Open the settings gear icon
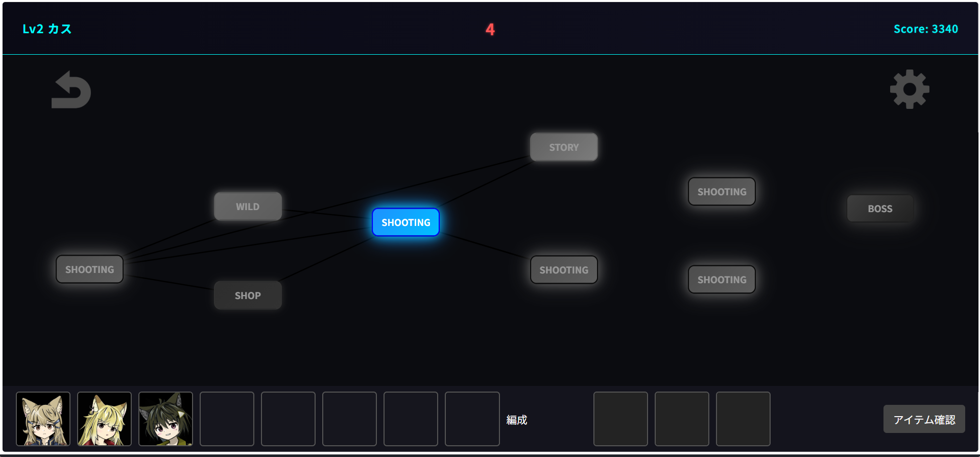 click(x=909, y=89)
